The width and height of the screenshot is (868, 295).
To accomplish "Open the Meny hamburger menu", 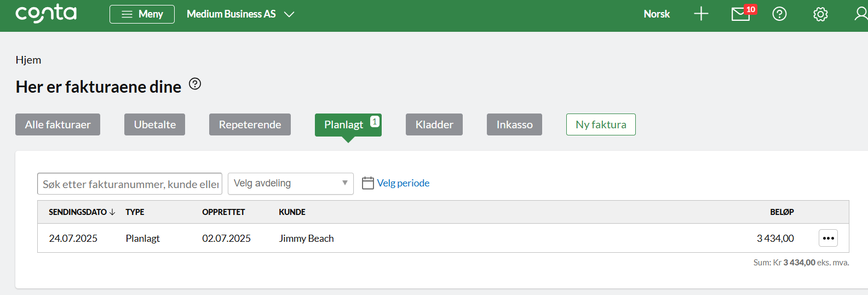I will 142,14.
